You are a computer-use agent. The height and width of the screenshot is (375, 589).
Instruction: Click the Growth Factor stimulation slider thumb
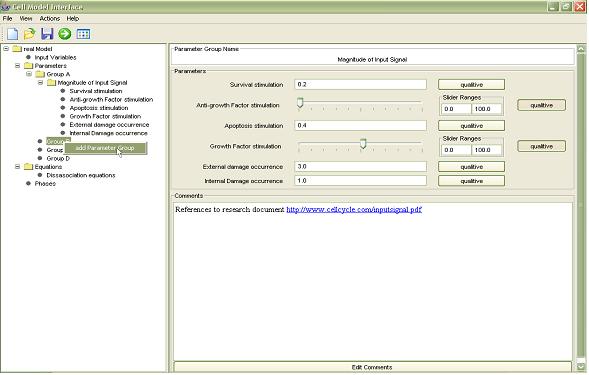coord(363,144)
